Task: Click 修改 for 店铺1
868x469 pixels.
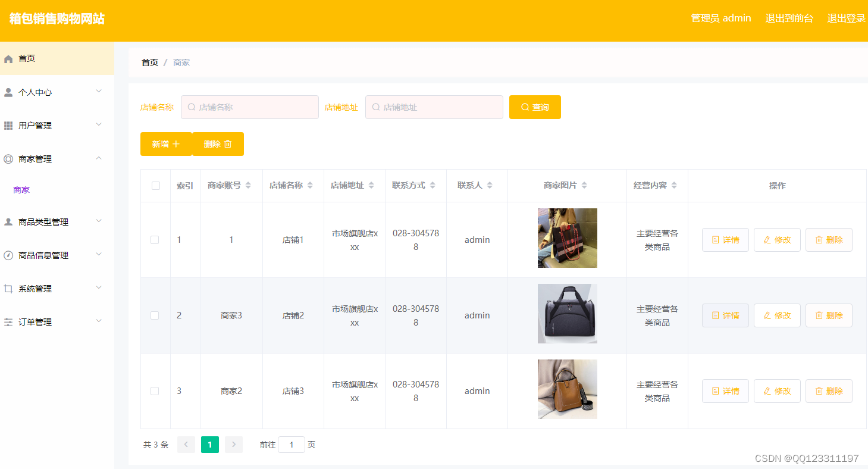Action: (x=777, y=240)
